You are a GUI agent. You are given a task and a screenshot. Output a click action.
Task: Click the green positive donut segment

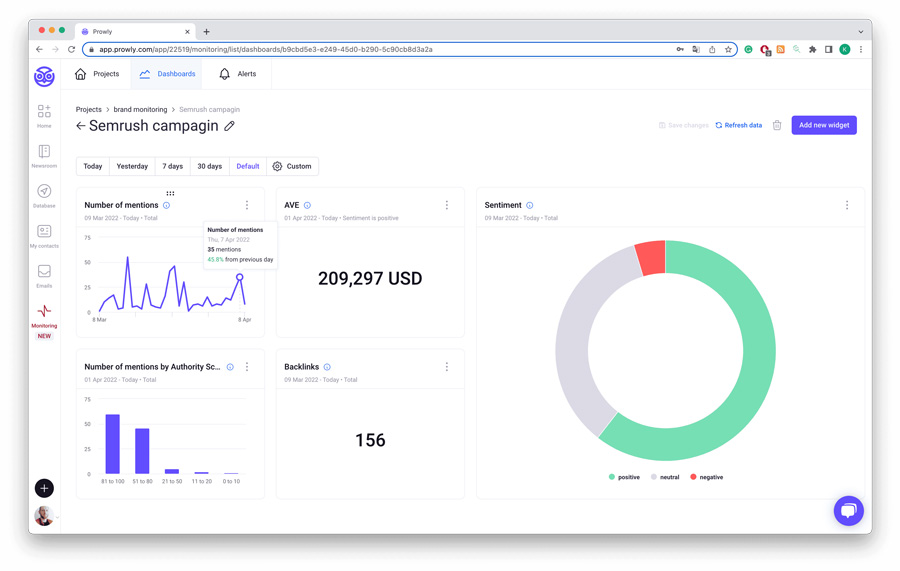coord(758,350)
